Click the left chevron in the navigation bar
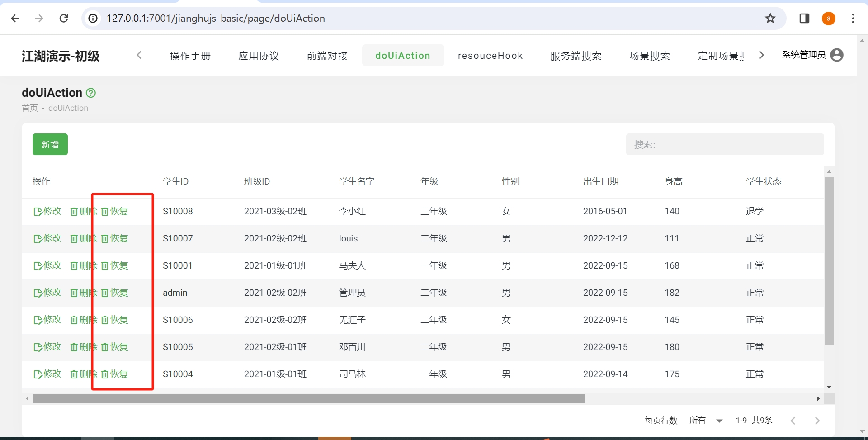Screen dimensions: 868x440 click(x=139, y=55)
